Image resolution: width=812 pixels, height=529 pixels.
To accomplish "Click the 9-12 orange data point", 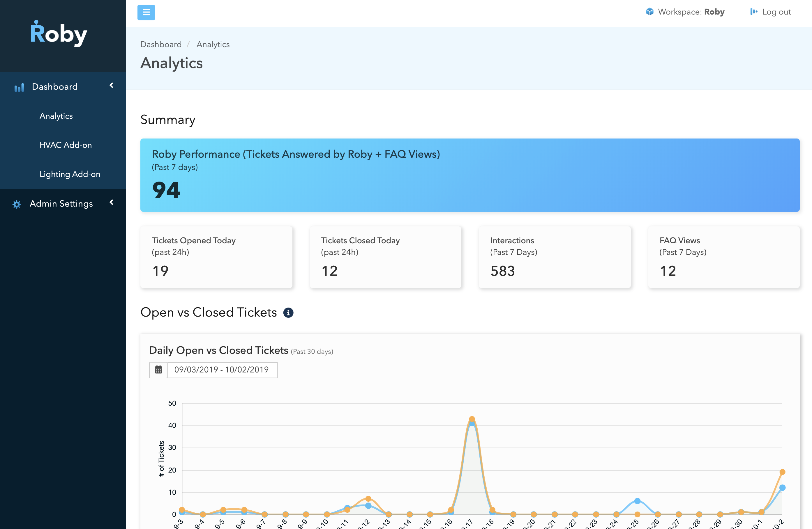I will 368,498.
